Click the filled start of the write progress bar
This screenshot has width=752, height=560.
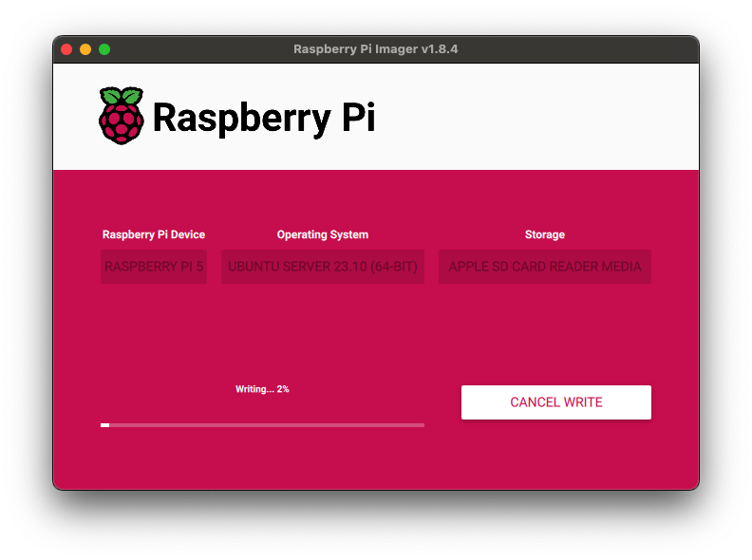click(104, 425)
